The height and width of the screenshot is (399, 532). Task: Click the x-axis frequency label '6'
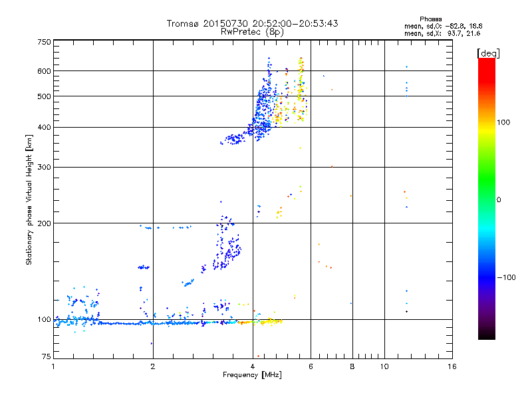pos(311,366)
